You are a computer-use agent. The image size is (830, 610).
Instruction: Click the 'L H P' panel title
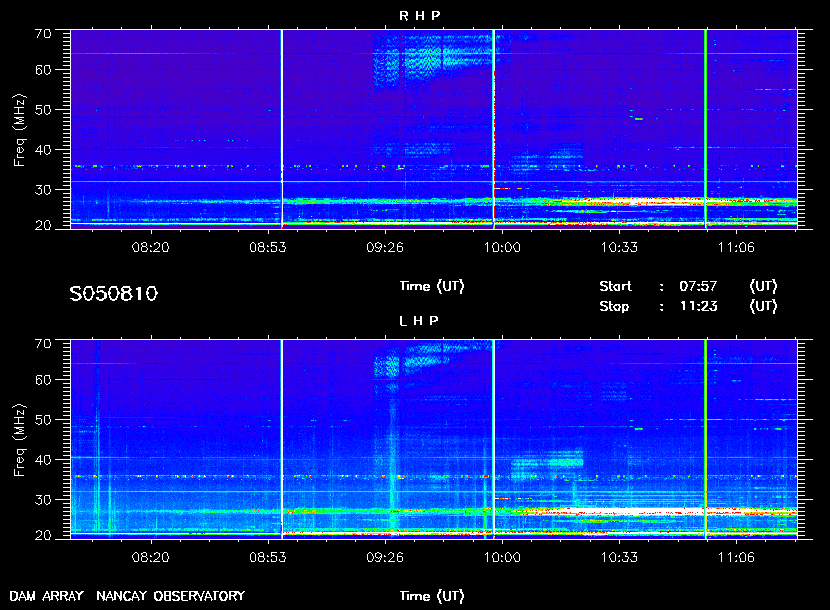(419, 321)
